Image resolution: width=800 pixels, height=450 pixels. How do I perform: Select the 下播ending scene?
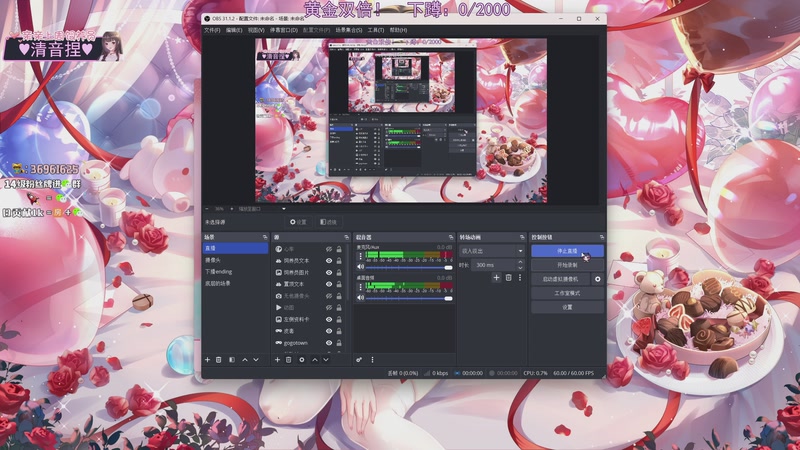235,272
